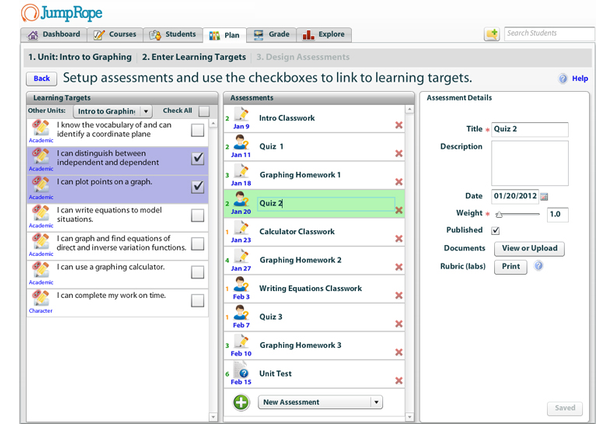Click the Intro Classwork pencil icon
Viewport: 615px width, 424px height.
(x=241, y=115)
